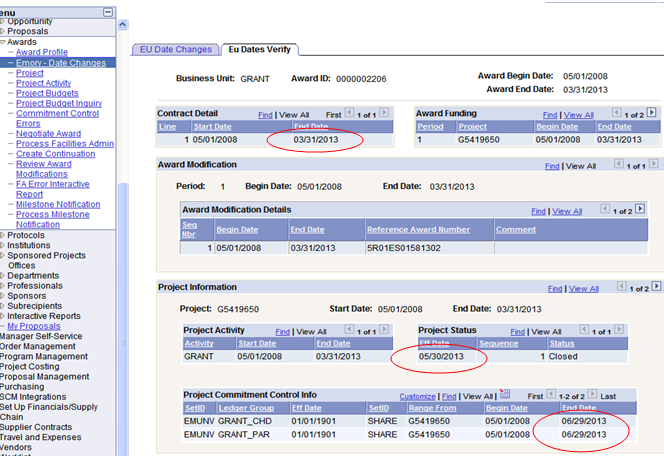Show next project in Project Information
The image size is (664, 456).
coord(656,286)
